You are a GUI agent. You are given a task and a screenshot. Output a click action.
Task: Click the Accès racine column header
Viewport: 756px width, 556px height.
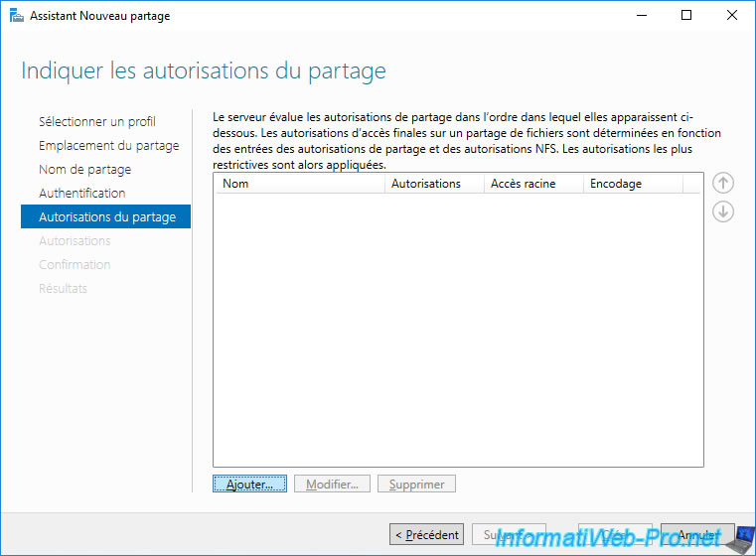pyautogui.click(x=532, y=184)
